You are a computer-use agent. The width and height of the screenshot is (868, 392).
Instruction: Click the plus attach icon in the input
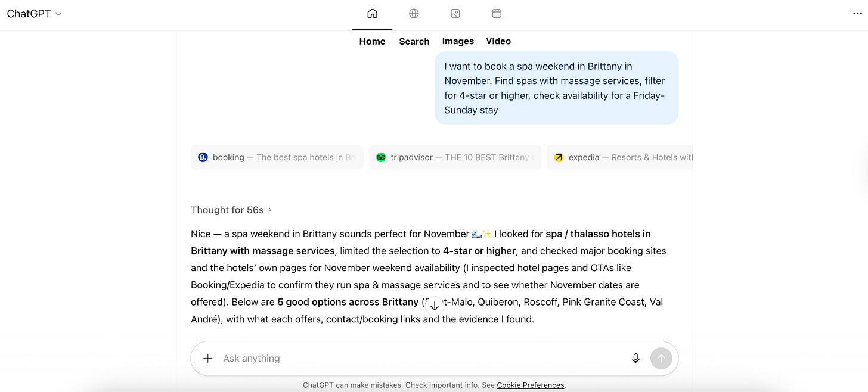[207, 358]
